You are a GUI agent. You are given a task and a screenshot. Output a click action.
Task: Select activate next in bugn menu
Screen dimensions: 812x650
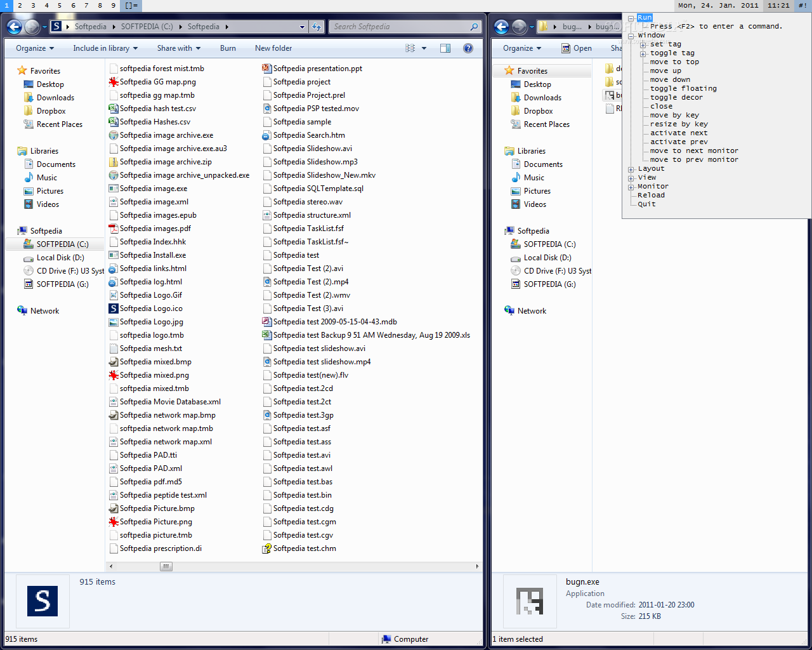coord(679,133)
